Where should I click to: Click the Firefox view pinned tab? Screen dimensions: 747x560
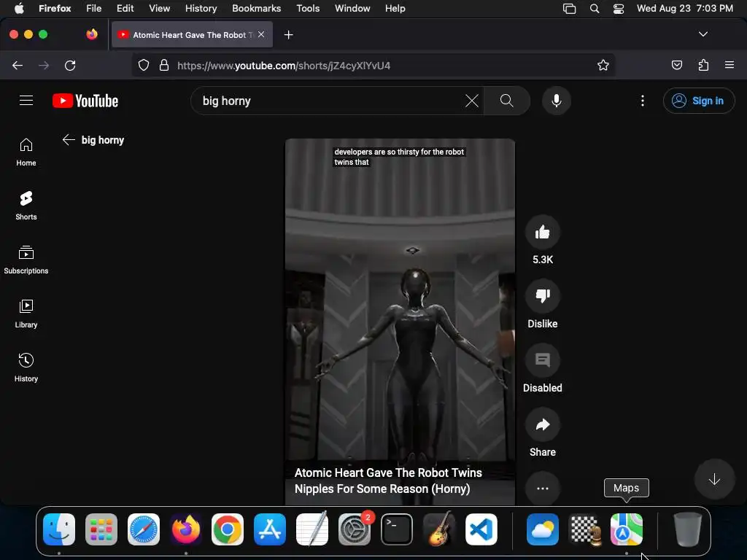[x=92, y=34]
